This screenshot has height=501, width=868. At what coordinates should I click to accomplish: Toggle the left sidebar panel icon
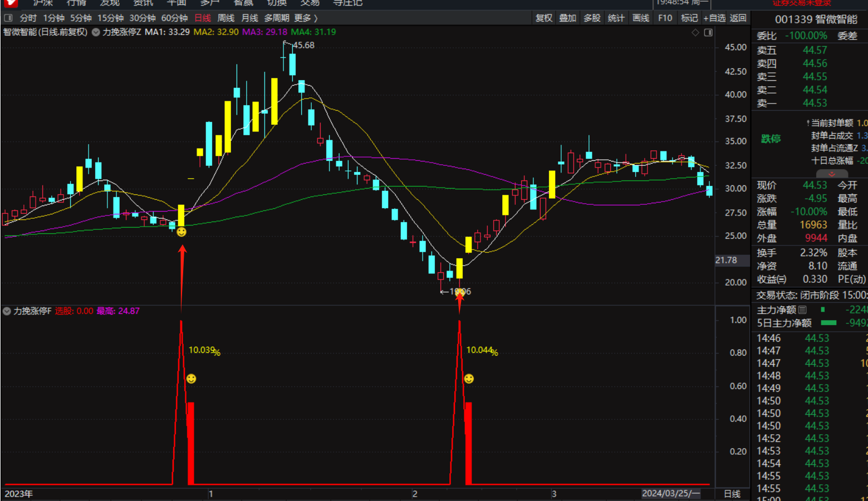[x=8, y=18]
